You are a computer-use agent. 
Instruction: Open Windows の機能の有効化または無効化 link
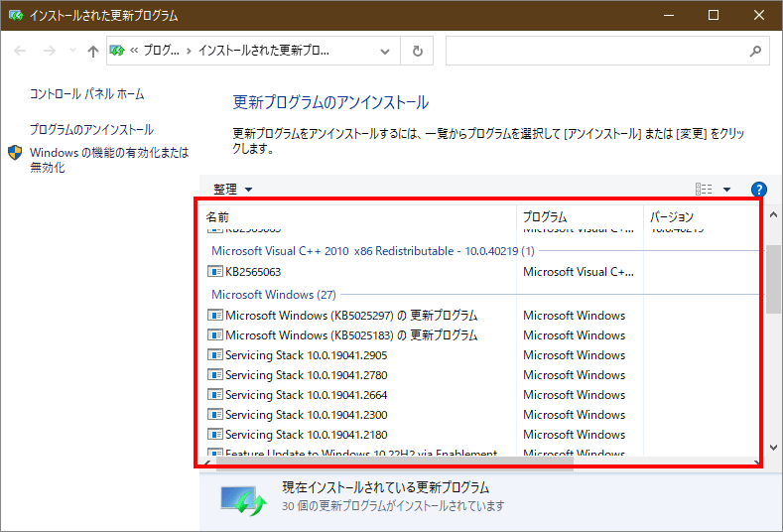[109, 160]
